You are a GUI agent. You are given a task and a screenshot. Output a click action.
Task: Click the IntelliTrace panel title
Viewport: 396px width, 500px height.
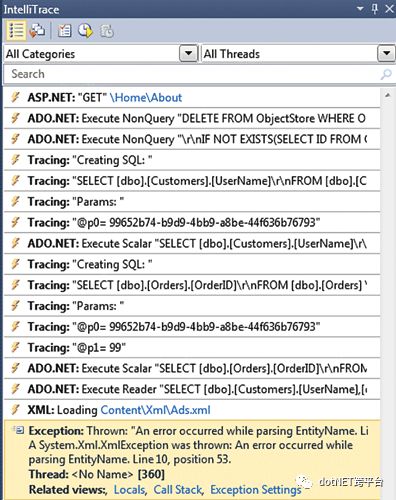[31, 9]
